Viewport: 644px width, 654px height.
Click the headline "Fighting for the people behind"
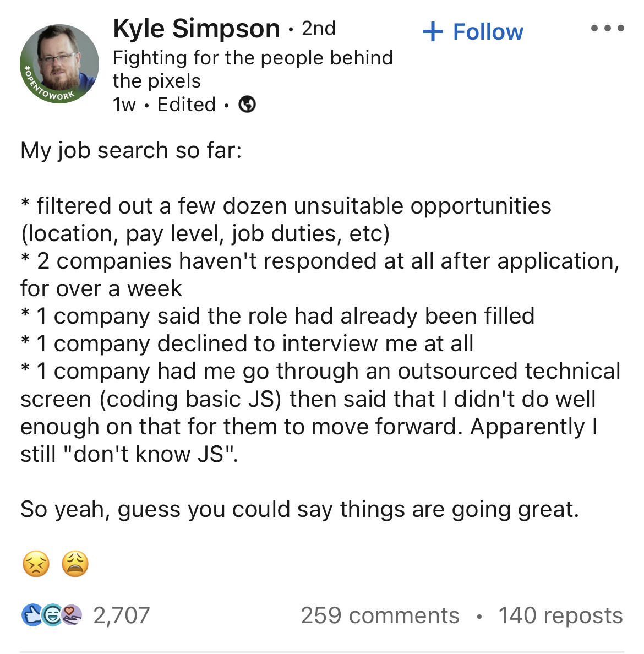click(x=253, y=57)
